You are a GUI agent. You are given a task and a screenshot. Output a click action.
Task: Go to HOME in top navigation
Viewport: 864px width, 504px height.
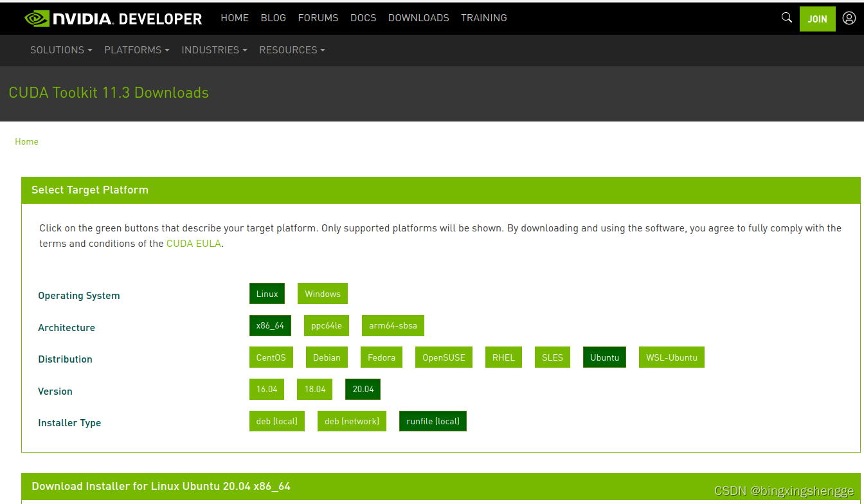point(235,18)
